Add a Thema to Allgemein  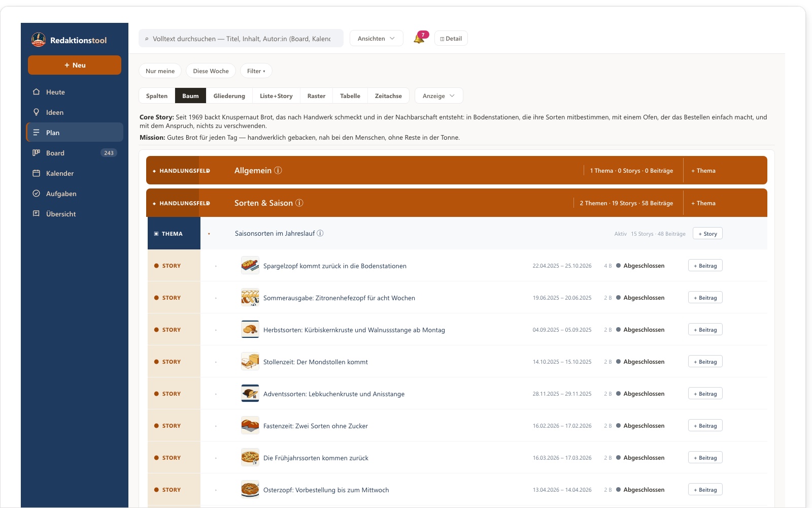click(703, 171)
